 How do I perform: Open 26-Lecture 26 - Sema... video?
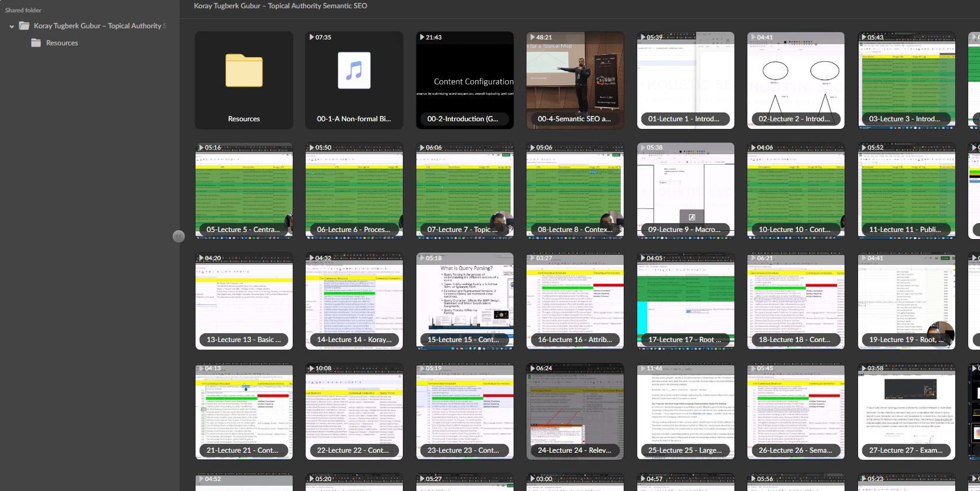(x=796, y=412)
